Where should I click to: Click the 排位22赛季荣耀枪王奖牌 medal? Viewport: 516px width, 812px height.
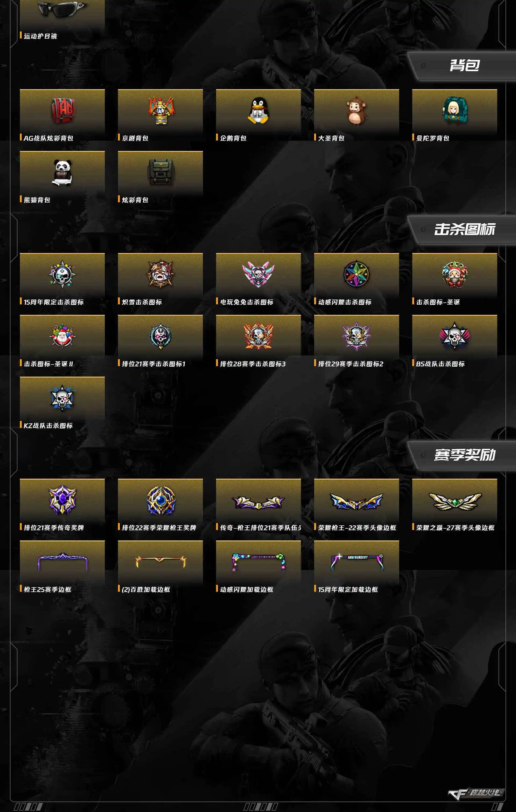click(161, 500)
